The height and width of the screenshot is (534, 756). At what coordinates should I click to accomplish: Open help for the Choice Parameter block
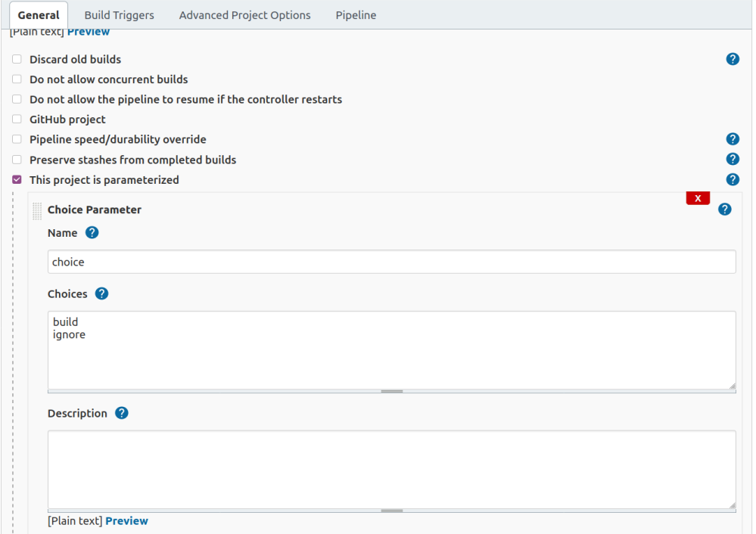pyautogui.click(x=725, y=209)
